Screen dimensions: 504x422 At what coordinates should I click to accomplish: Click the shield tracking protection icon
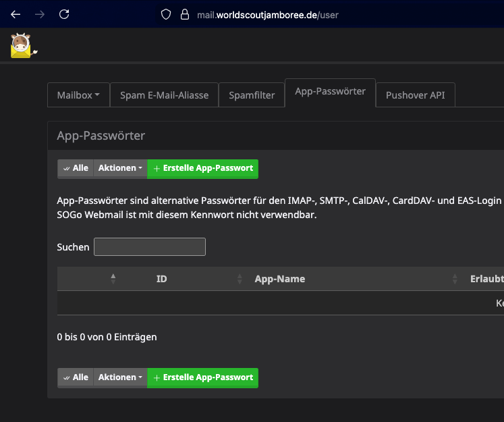166,14
